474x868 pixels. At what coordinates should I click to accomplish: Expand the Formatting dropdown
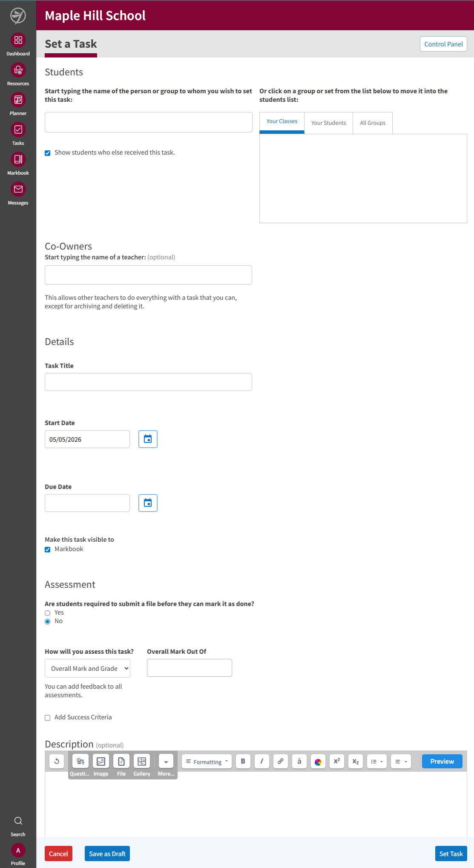(207, 762)
